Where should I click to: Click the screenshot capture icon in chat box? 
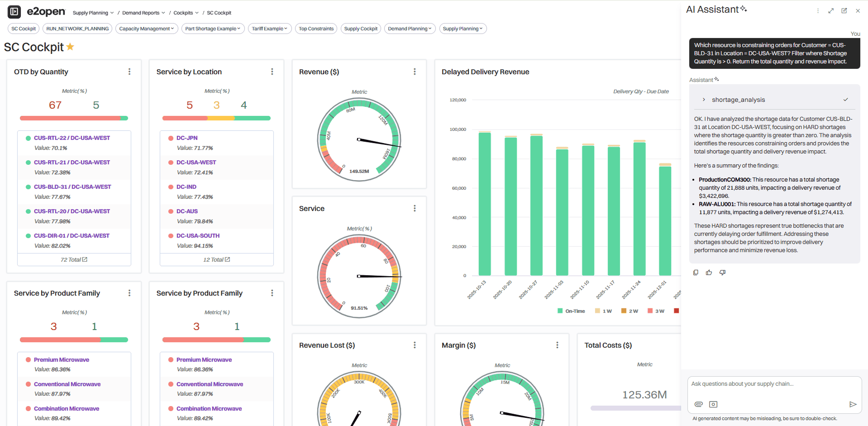pyautogui.click(x=713, y=404)
